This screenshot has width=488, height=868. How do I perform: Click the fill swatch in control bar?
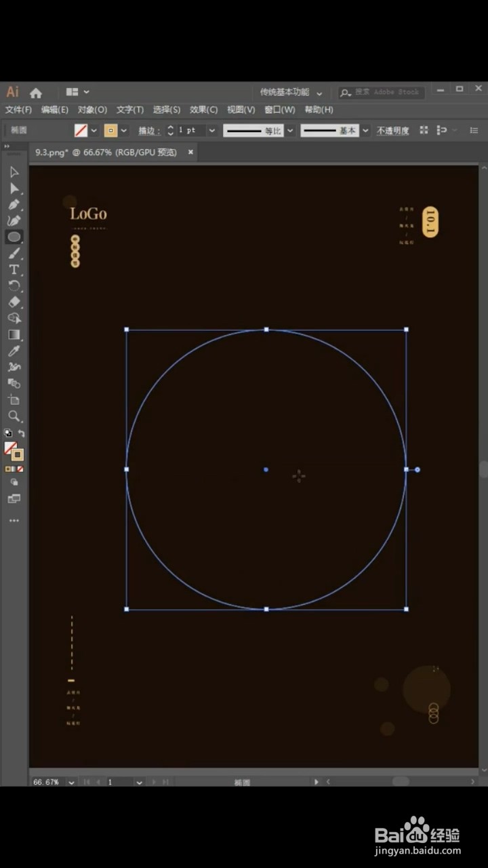(81, 130)
